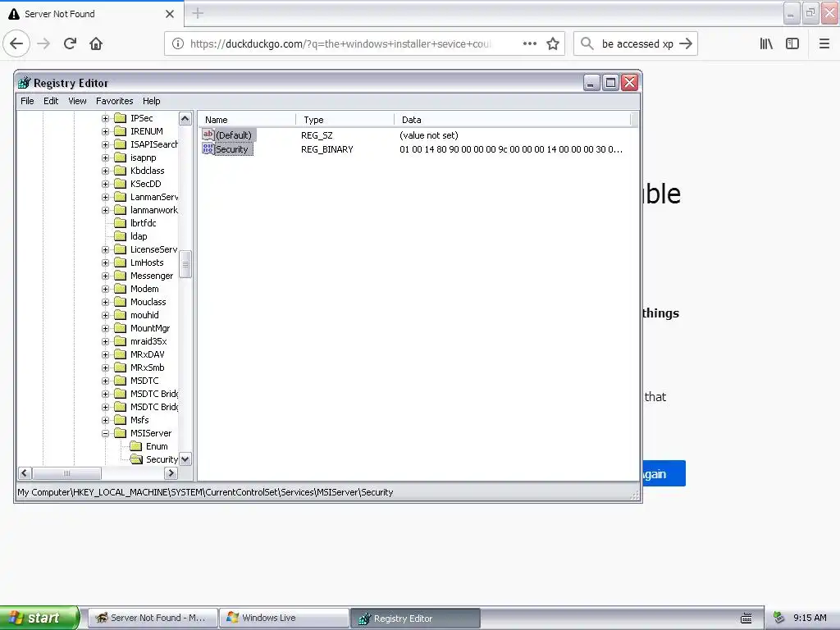Open the View menu in Registry Editor

click(x=77, y=101)
